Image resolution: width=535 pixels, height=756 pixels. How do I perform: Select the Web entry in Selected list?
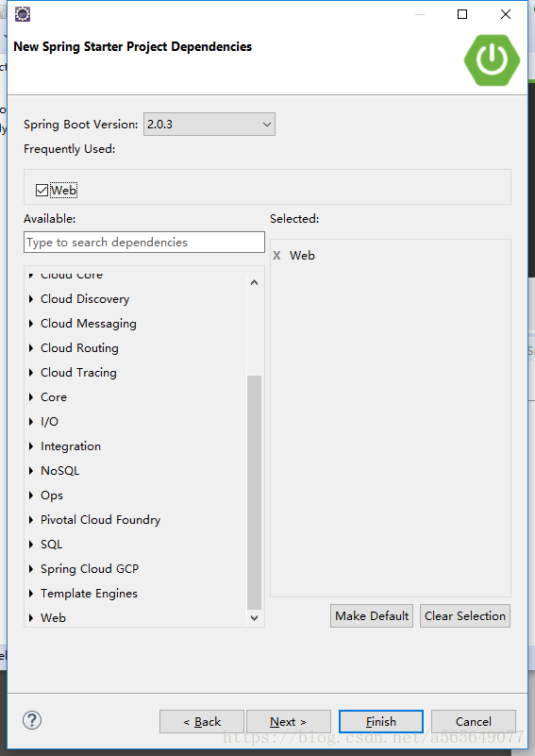[x=302, y=256]
